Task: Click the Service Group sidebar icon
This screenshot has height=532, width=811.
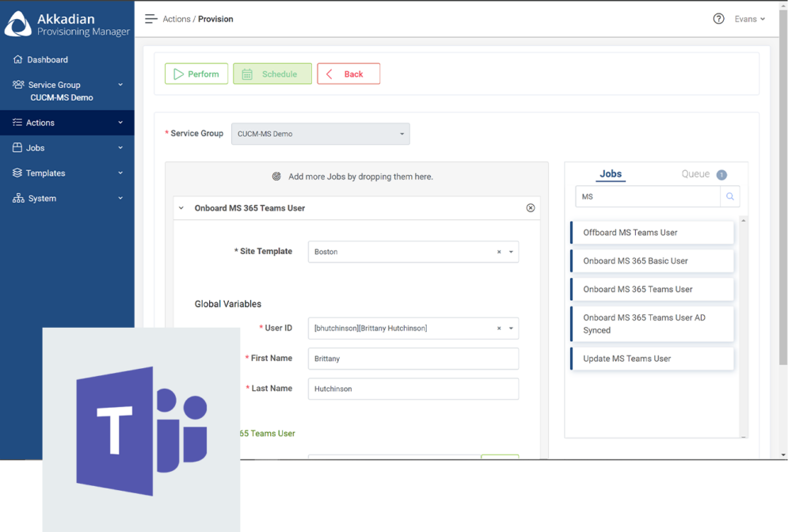Action: coord(17,84)
